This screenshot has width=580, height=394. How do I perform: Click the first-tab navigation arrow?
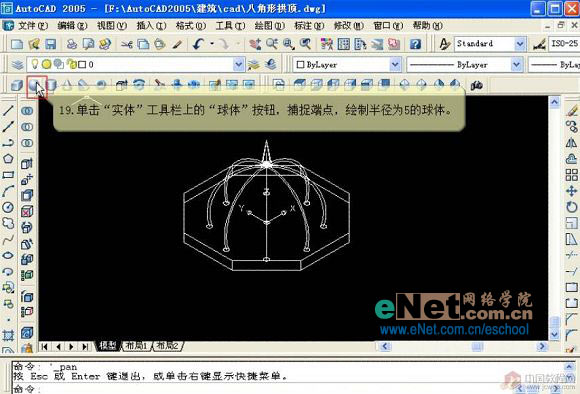click(x=45, y=347)
